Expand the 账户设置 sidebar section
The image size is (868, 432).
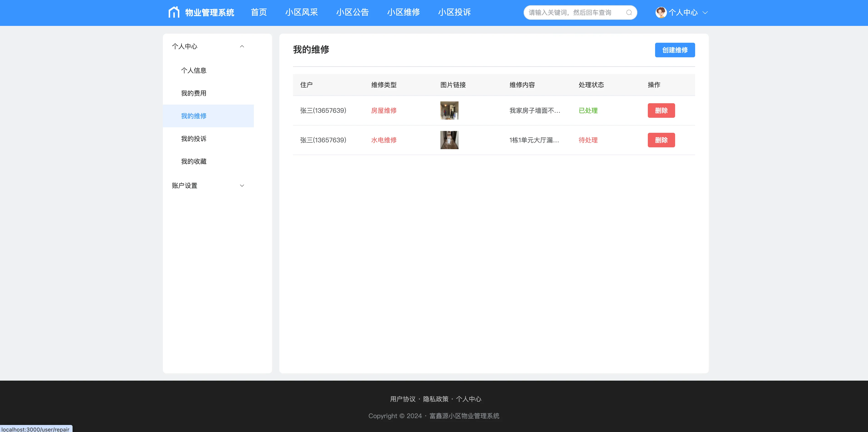(x=242, y=186)
